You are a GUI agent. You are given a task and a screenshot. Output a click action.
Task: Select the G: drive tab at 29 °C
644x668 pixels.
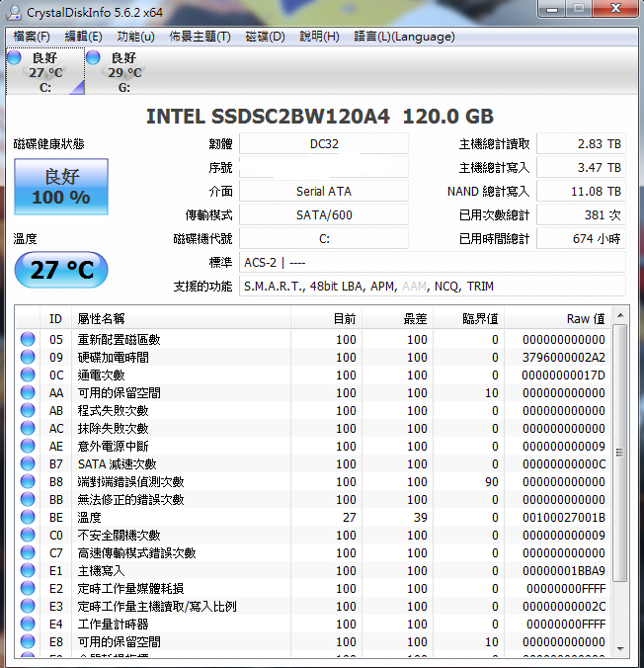click(x=123, y=71)
